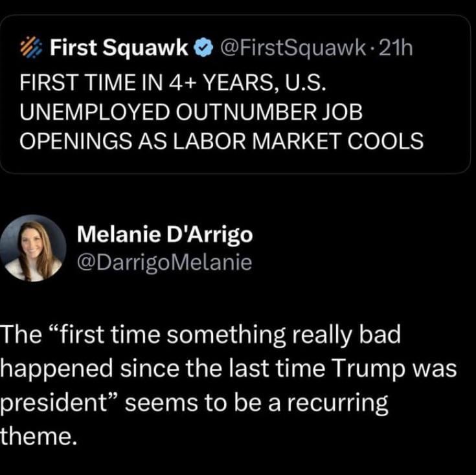Open the @FirstSquawk handle link
This screenshot has width=476, height=475.
(293, 48)
